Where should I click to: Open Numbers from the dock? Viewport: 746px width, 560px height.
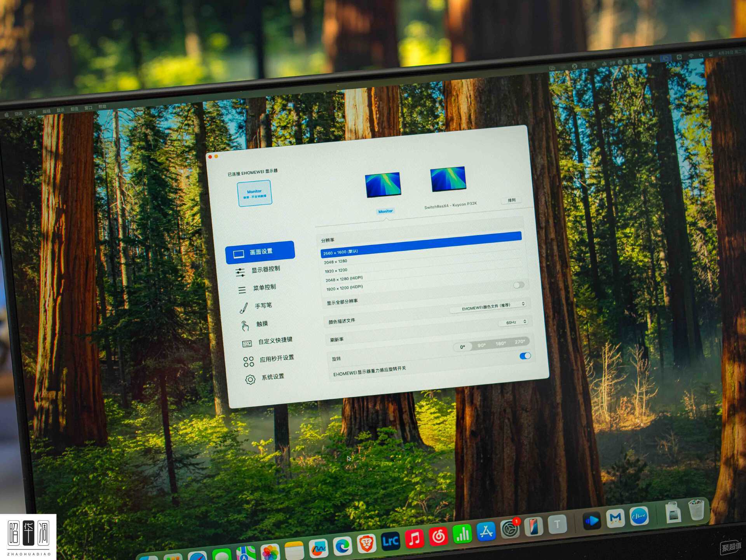(462, 534)
